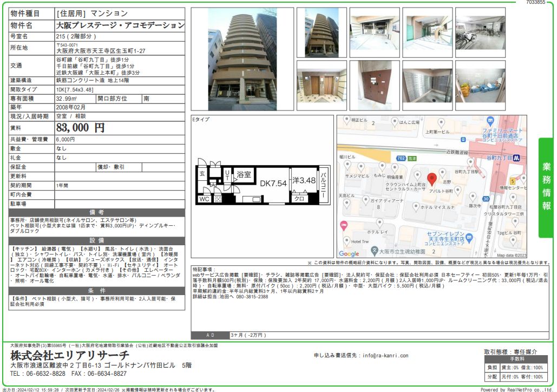Click the yellow exit 5 marker
Viewport: 557px width, 392px height.
pos(512,180)
